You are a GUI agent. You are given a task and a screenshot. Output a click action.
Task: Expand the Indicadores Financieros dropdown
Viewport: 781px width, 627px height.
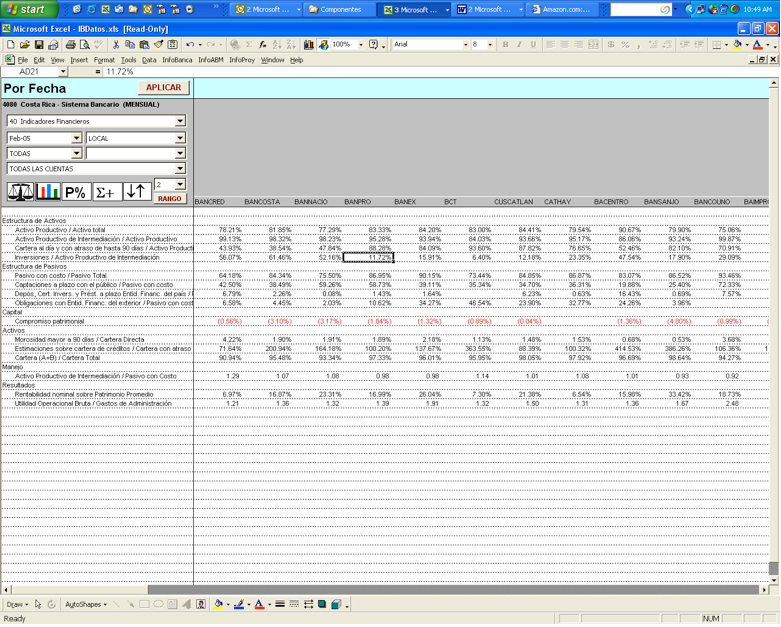180,121
